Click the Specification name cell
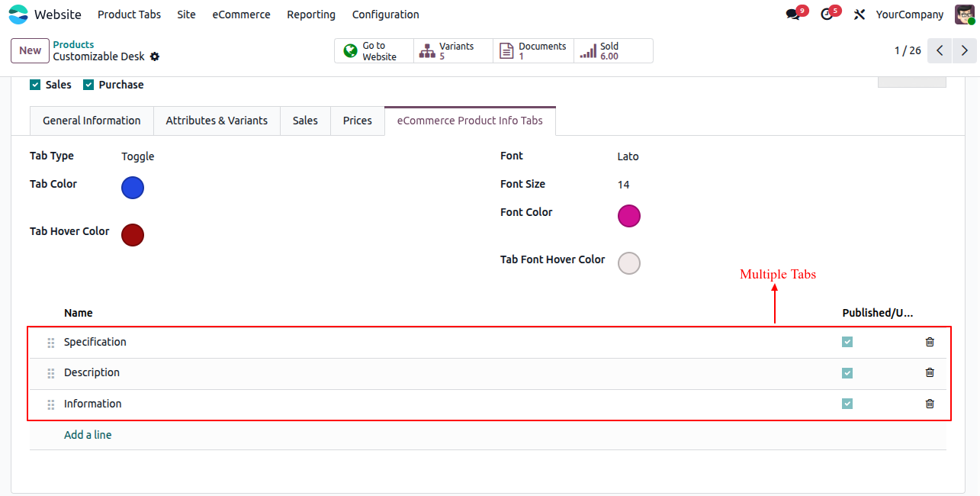The width and height of the screenshot is (980, 496). [95, 342]
